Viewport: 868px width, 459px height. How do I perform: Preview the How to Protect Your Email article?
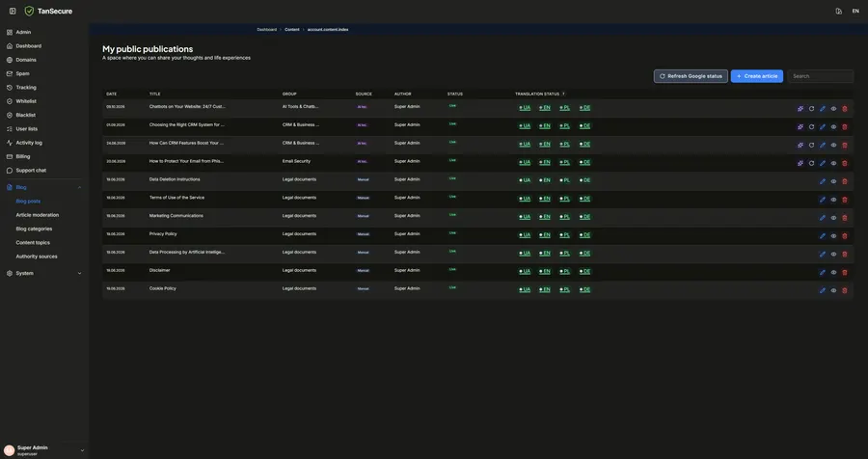click(833, 163)
